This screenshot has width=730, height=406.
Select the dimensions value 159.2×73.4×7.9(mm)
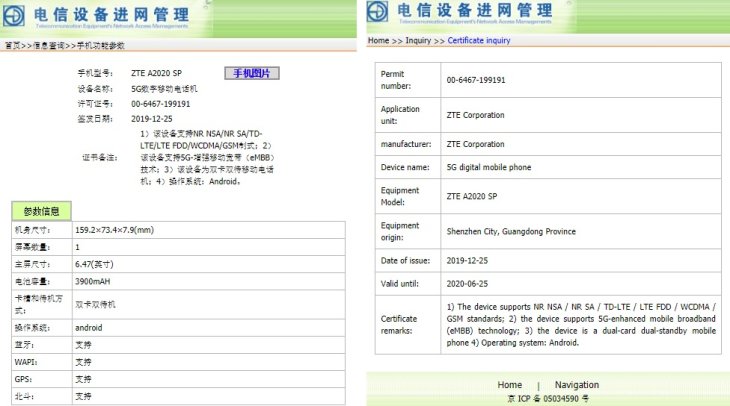[x=115, y=230]
